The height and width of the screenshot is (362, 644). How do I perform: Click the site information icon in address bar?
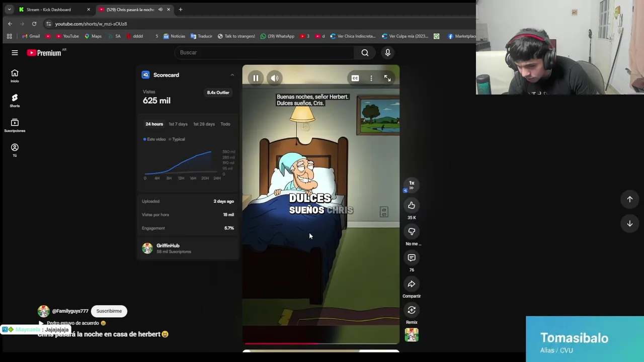pyautogui.click(x=48, y=24)
